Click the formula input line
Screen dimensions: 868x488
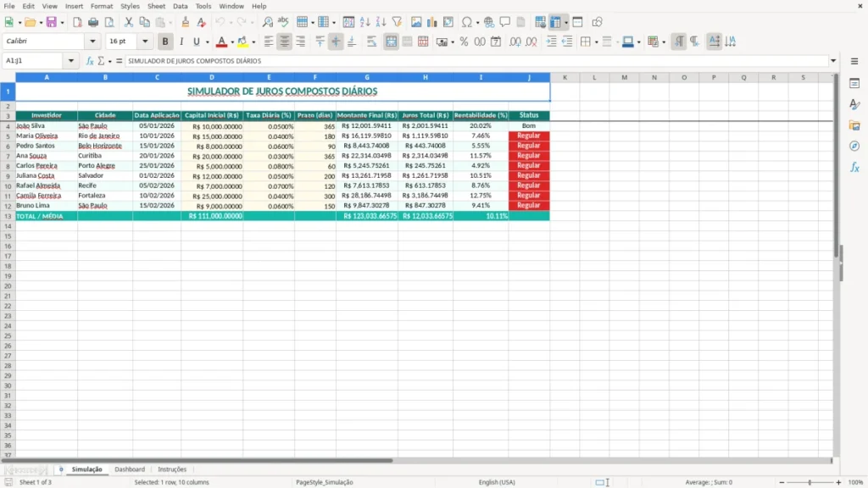pos(477,61)
